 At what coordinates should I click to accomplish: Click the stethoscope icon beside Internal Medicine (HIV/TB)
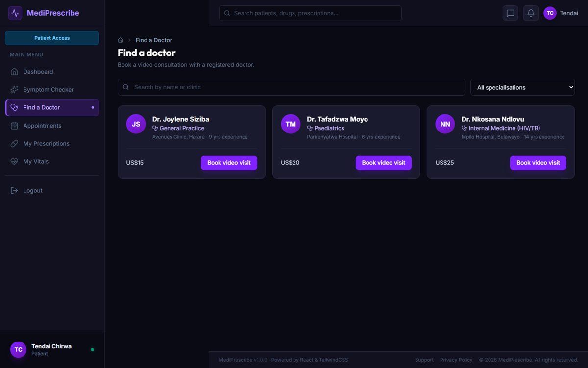(x=465, y=128)
